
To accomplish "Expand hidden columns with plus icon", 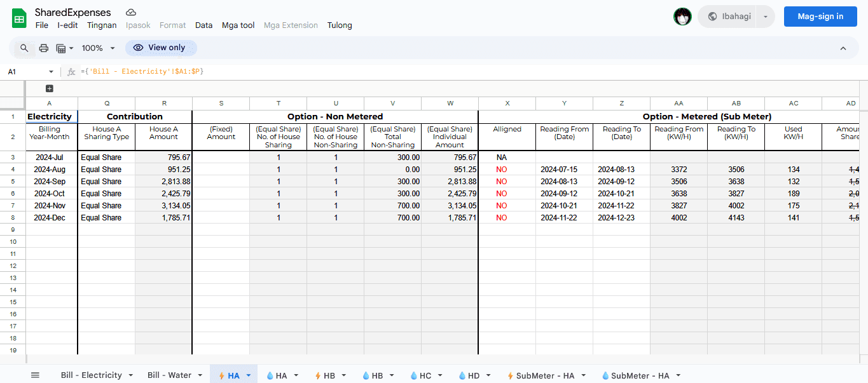I will (50, 88).
